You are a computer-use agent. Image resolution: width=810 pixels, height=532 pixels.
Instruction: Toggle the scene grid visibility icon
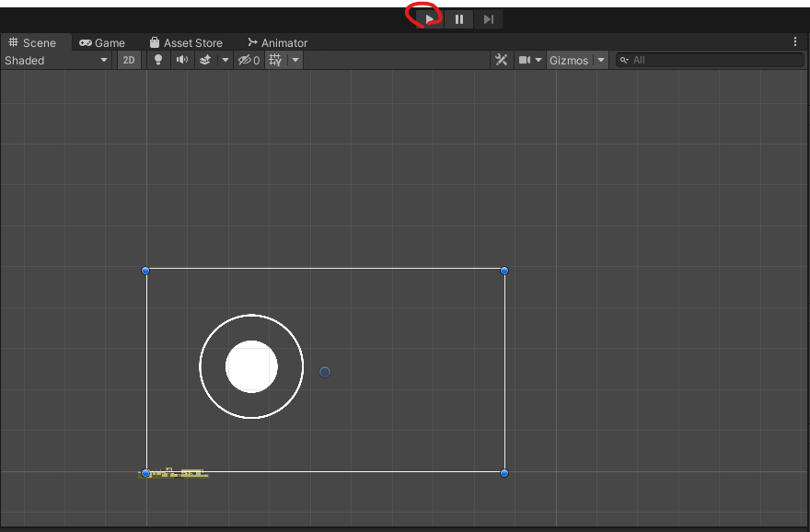[275, 61]
